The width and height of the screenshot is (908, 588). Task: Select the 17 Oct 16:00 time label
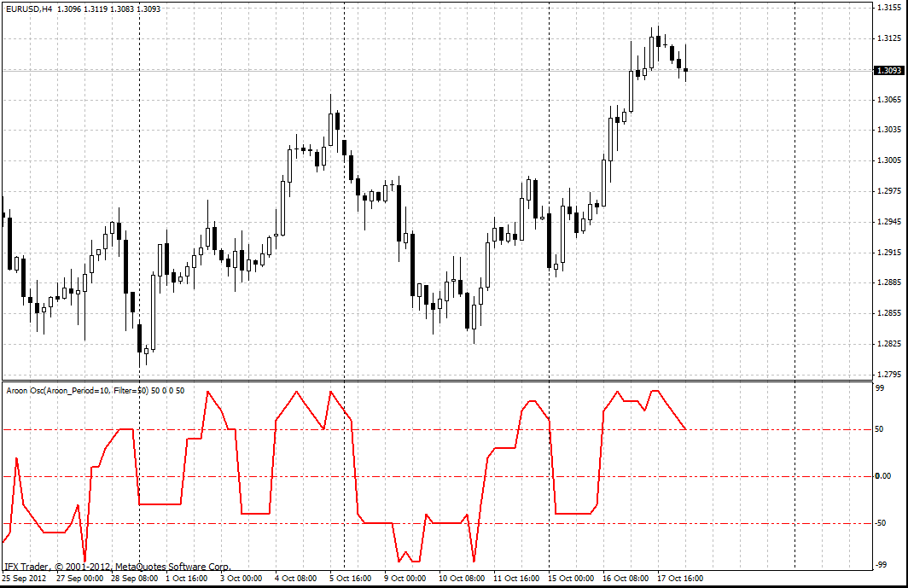pyautogui.click(x=679, y=579)
